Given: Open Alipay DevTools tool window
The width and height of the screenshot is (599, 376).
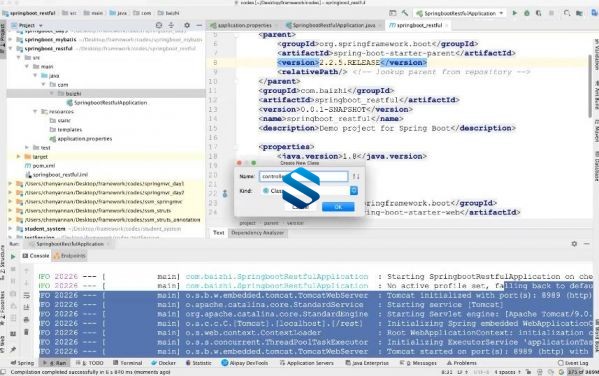Looking at the screenshot, I should pyautogui.click(x=244, y=363).
